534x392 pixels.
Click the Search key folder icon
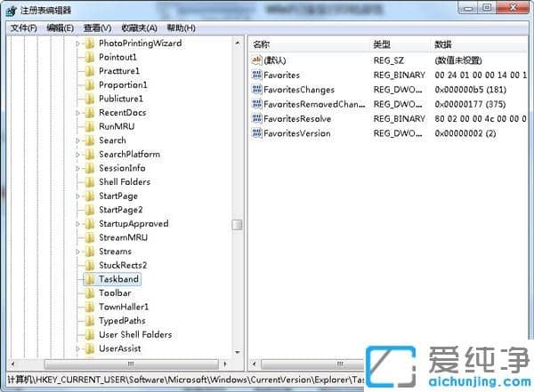(x=90, y=140)
